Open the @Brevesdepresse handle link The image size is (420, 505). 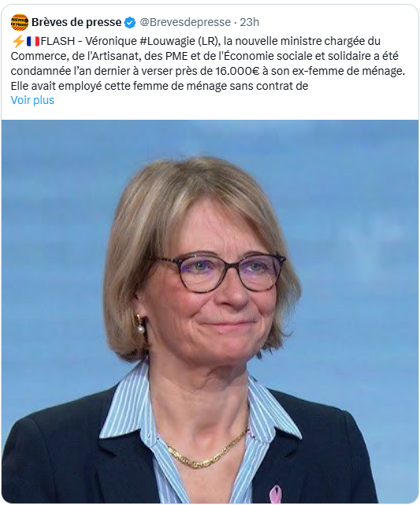(185, 22)
